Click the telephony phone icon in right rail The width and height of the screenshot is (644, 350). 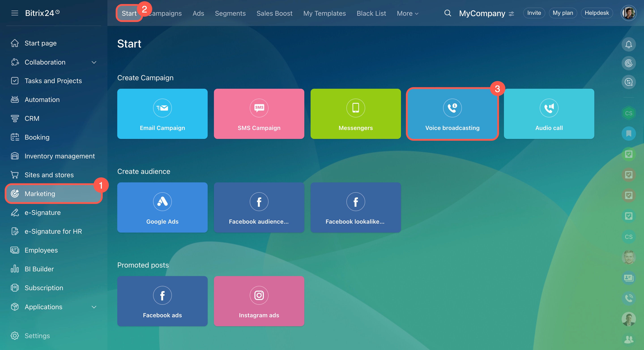(628, 298)
